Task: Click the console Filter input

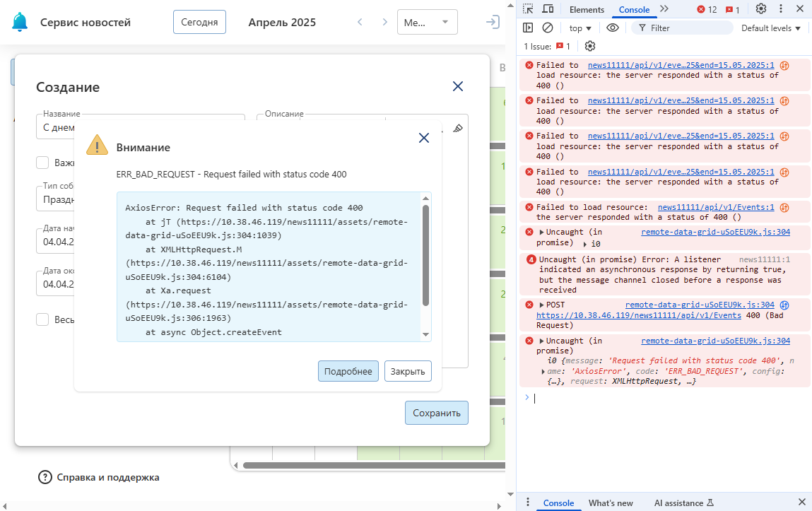Action: pyautogui.click(x=683, y=28)
